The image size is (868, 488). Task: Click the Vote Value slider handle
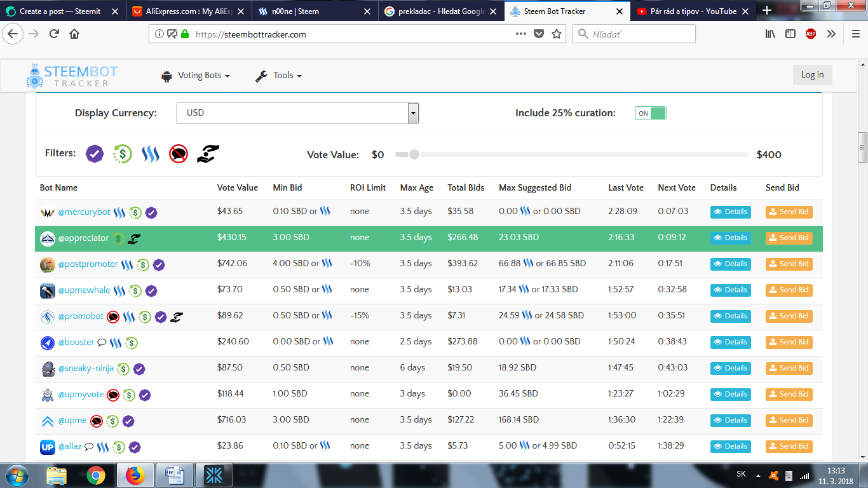pyautogui.click(x=414, y=154)
